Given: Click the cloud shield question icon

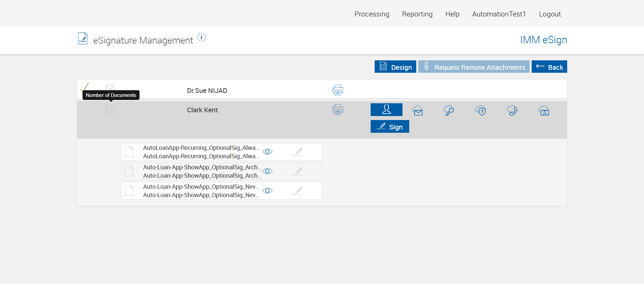Looking at the screenshot, I should pos(481,110).
